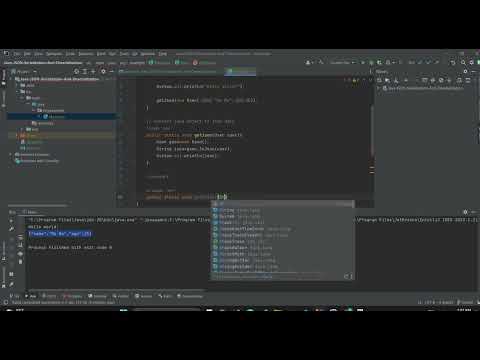Collapse the src folder in project tree
Screen dimensions: 480x360
click(17, 92)
